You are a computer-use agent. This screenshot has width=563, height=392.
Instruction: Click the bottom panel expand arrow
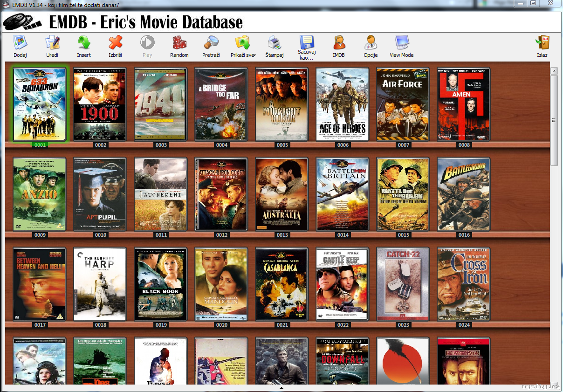(x=281, y=387)
